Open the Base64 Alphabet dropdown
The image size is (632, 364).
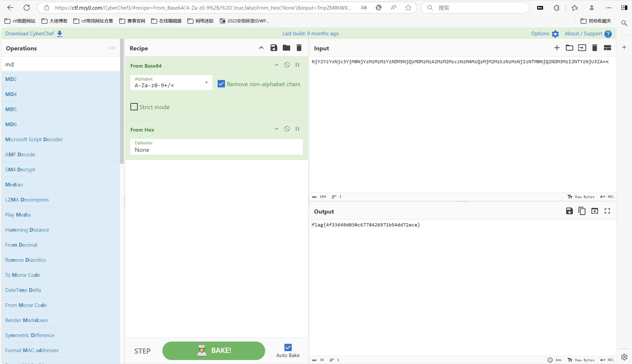point(171,82)
